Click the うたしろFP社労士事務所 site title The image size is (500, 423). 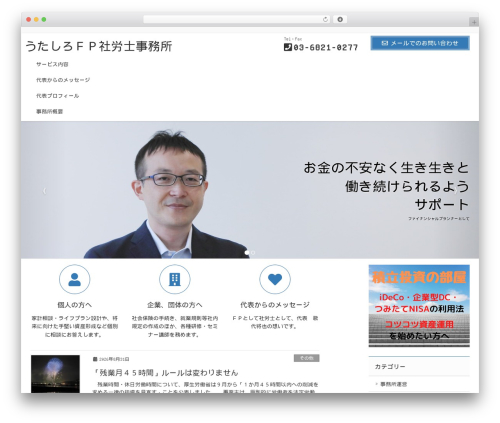[99, 46]
